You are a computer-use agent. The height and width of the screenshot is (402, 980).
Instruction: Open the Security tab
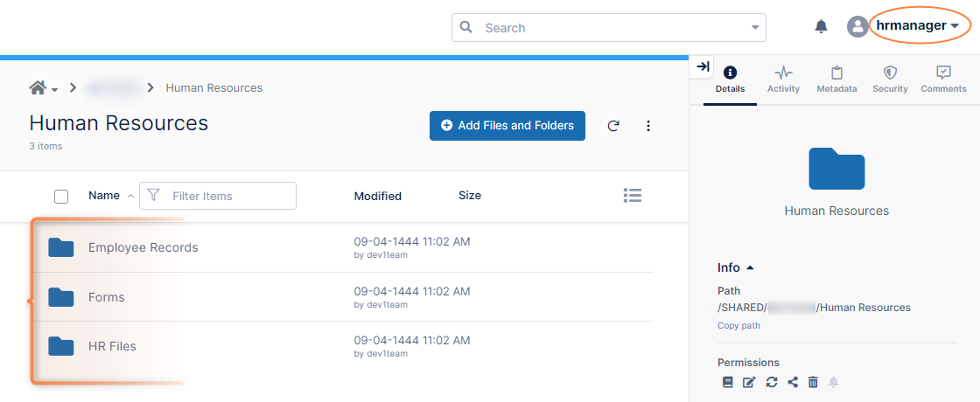pyautogui.click(x=890, y=79)
